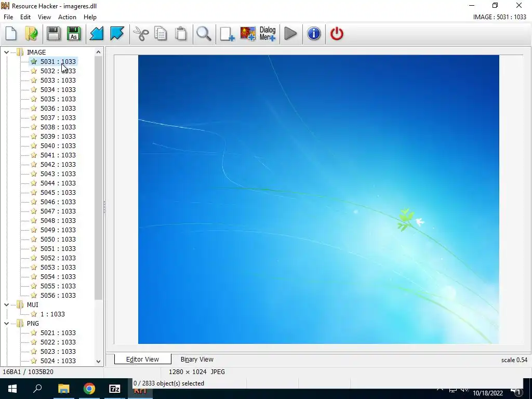Select the IMAGE folder node
Image resolution: width=532 pixels, height=399 pixels.
click(36, 52)
